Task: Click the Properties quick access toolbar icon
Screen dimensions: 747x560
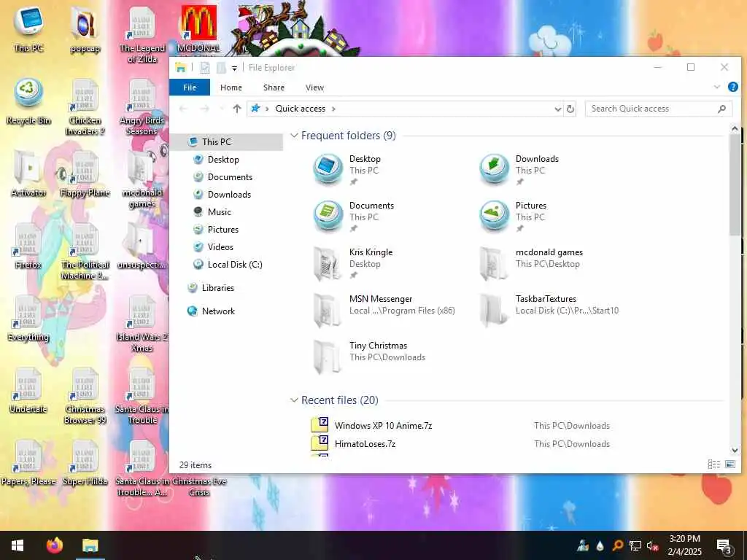Action: [x=205, y=68]
